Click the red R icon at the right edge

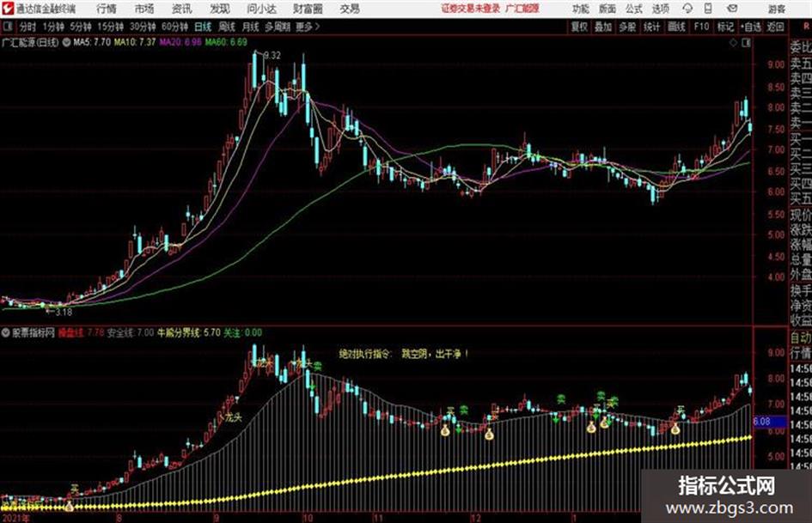pyautogui.click(x=806, y=27)
